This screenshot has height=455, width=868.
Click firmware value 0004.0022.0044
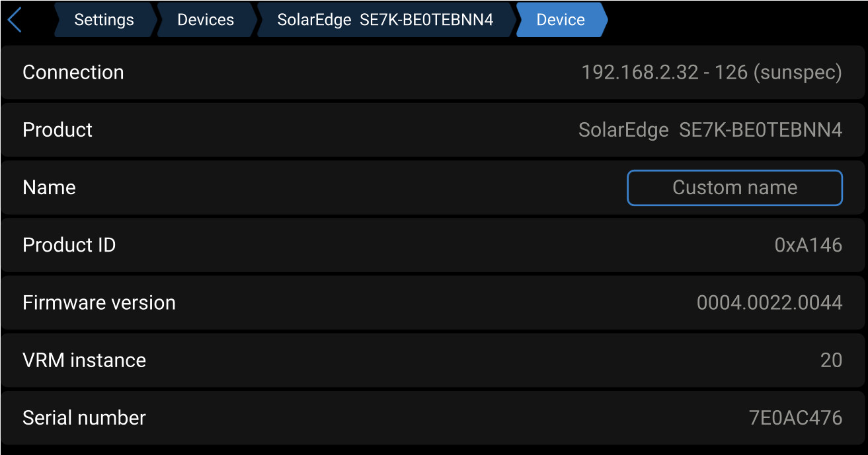click(769, 302)
